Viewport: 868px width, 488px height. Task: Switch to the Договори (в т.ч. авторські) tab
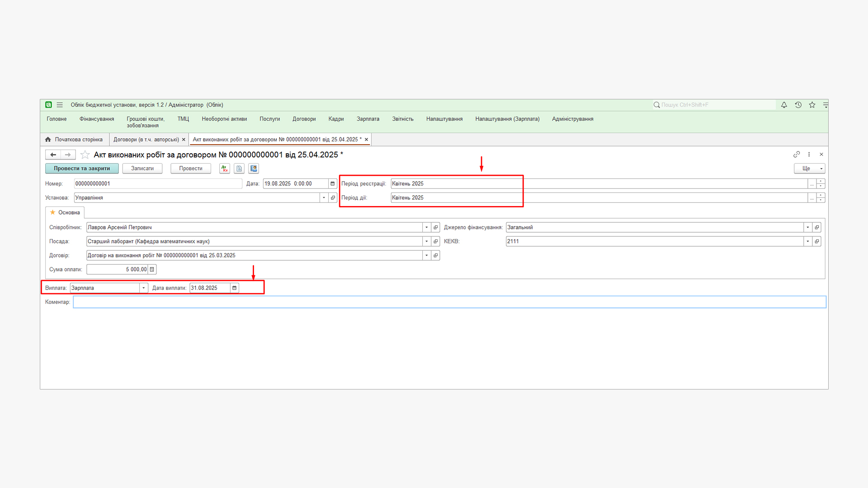click(x=146, y=140)
